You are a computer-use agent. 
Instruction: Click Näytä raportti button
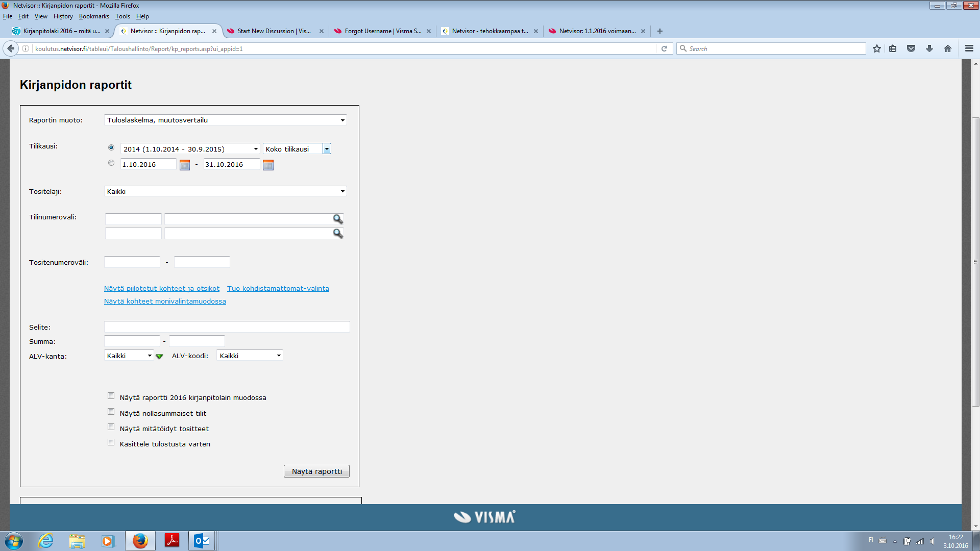point(316,471)
